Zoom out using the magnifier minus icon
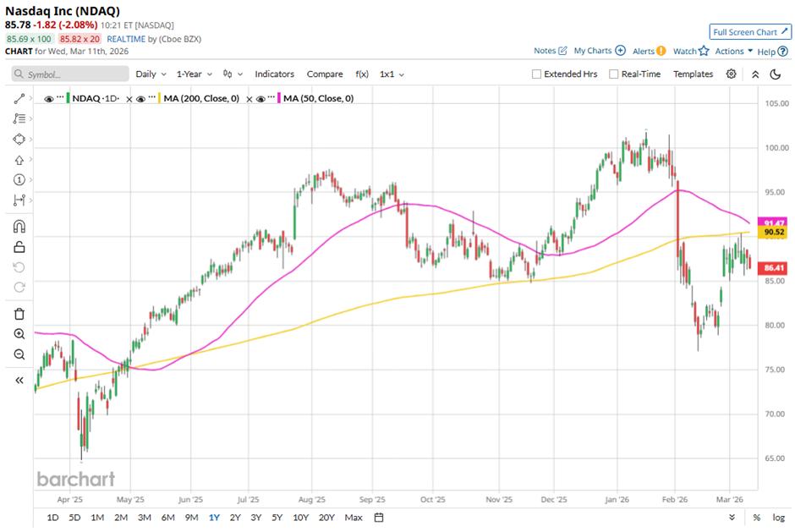The width and height of the screenshot is (795, 532). point(19,354)
